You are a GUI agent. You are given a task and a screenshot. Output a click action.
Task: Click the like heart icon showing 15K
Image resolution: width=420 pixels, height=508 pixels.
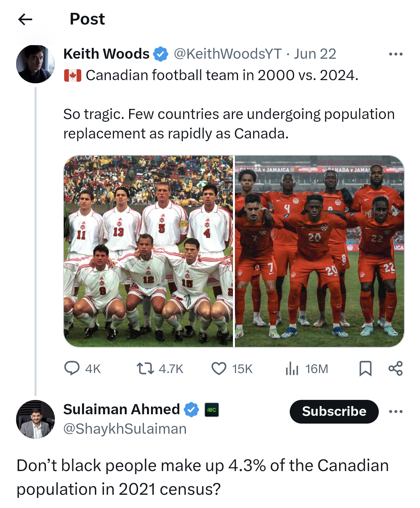coord(219,369)
